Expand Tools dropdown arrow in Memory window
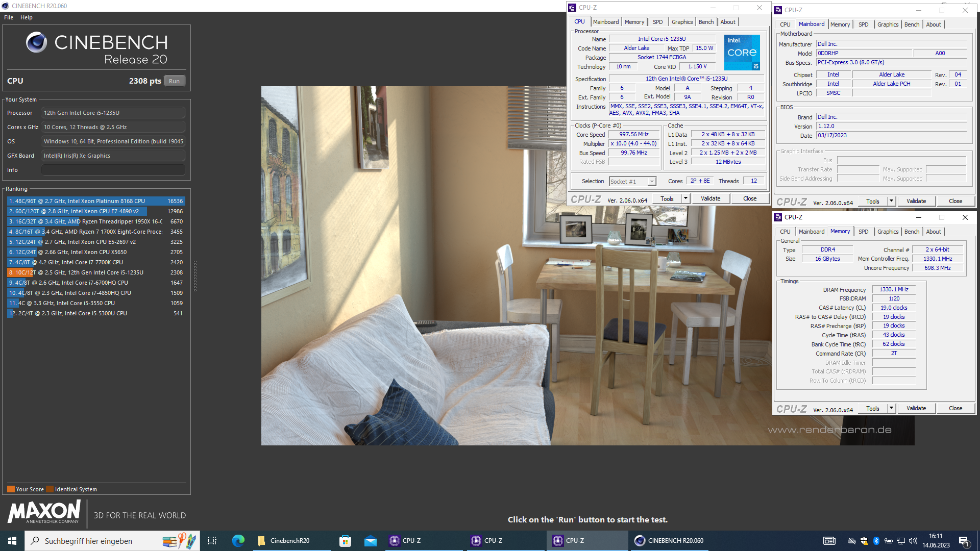980x551 pixels. [x=891, y=408]
